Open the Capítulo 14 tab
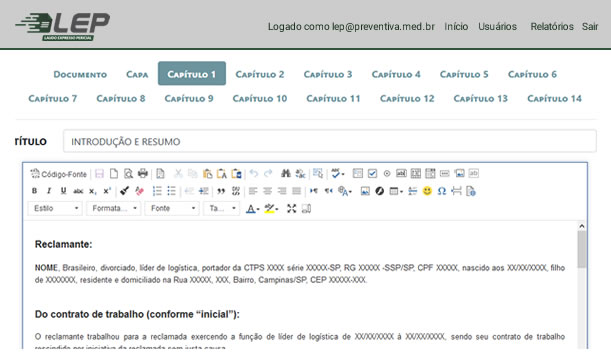This screenshot has width=611, height=364. coord(554,99)
